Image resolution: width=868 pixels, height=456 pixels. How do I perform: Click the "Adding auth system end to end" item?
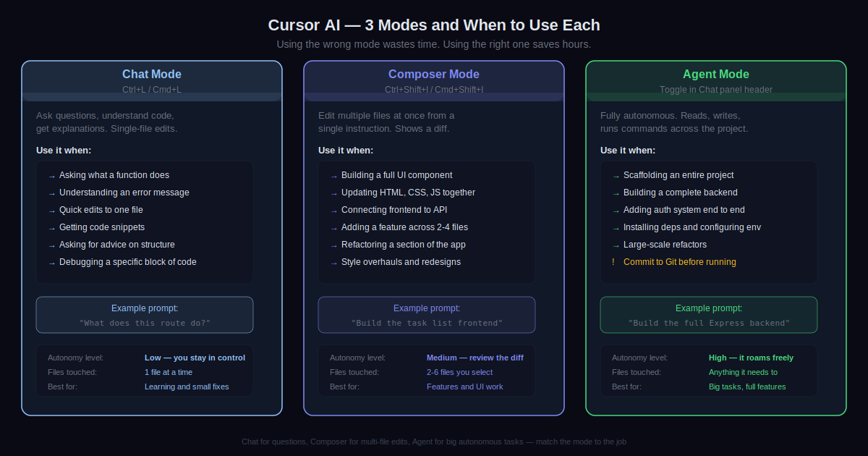click(684, 210)
